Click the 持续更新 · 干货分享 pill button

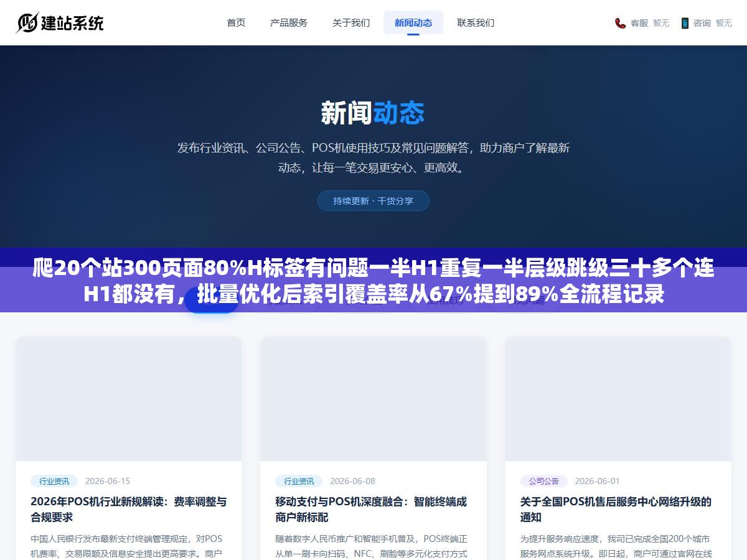[374, 201]
